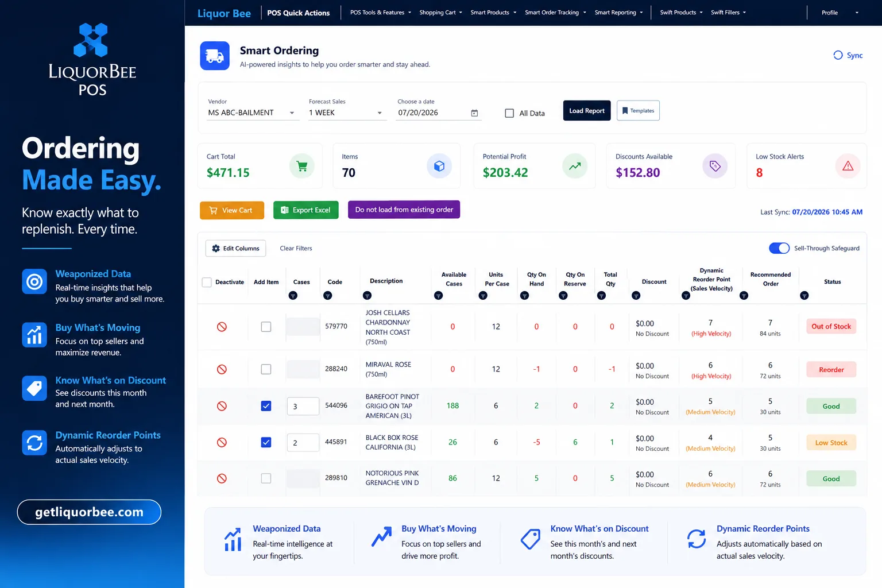882x588 pixels.
Task: Deactivate the Notorious Pink Grenache row
Action: (x=222, y=478)
